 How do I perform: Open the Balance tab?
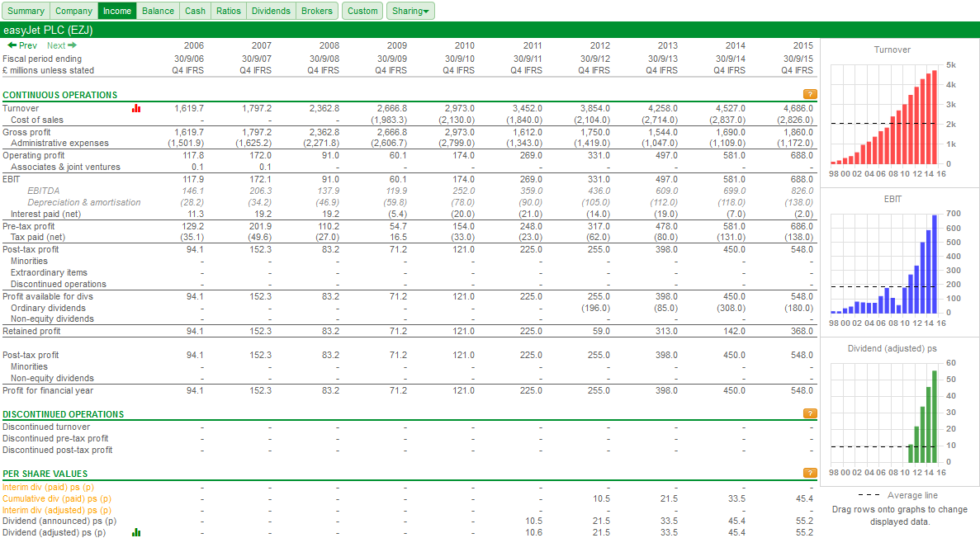159,11
